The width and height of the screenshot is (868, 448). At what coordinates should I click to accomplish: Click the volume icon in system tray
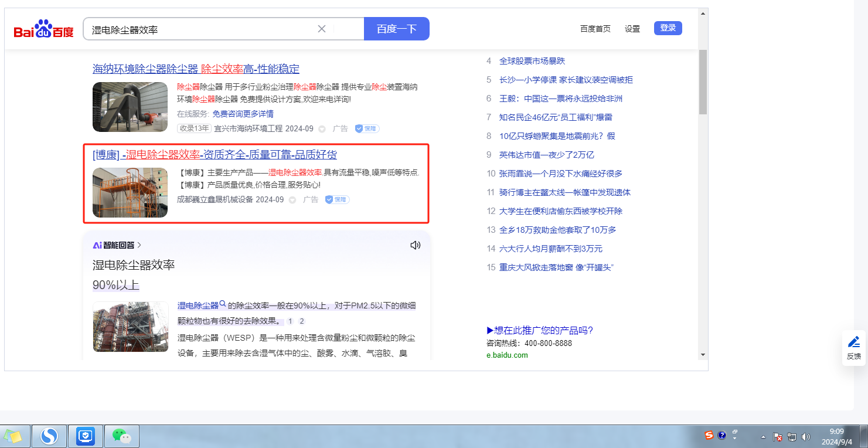(806, 437)
